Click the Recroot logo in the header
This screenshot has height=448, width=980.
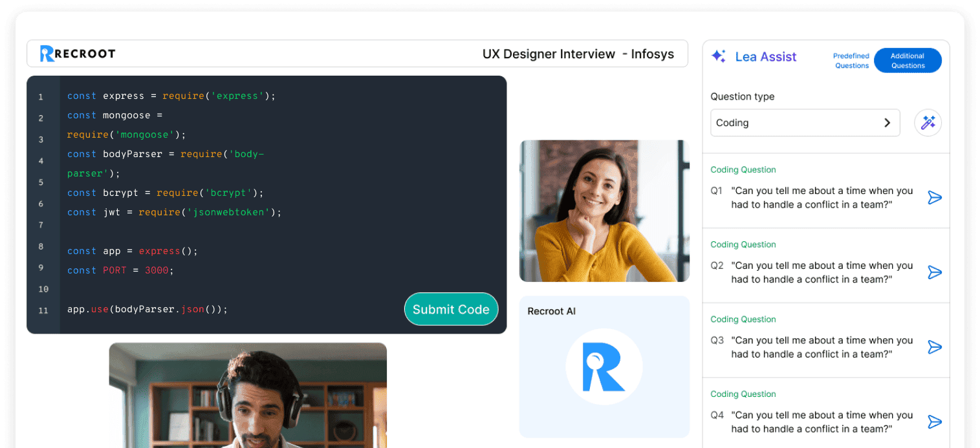coord(77,54)
